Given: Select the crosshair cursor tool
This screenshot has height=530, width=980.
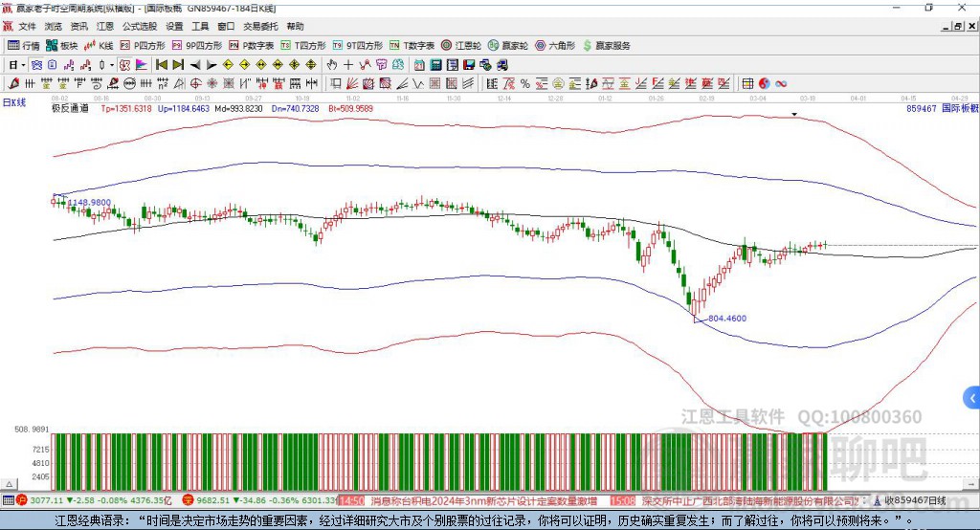Looking at the screenshot, I should [348, 65].
